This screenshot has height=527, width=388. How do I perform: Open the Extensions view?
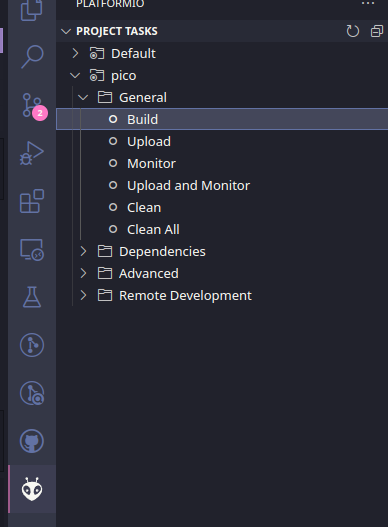pyautogui.click(x=32, y=201)
